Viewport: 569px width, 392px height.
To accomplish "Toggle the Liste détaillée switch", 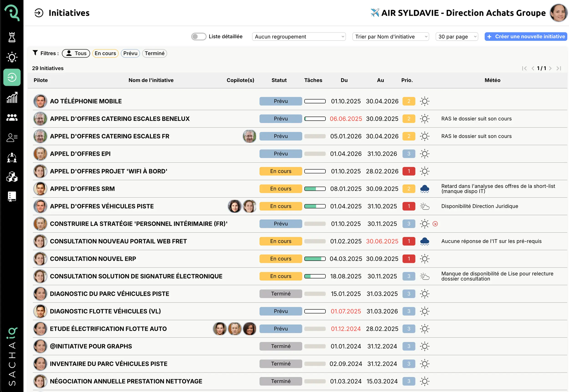I will [x=198, y=37].
